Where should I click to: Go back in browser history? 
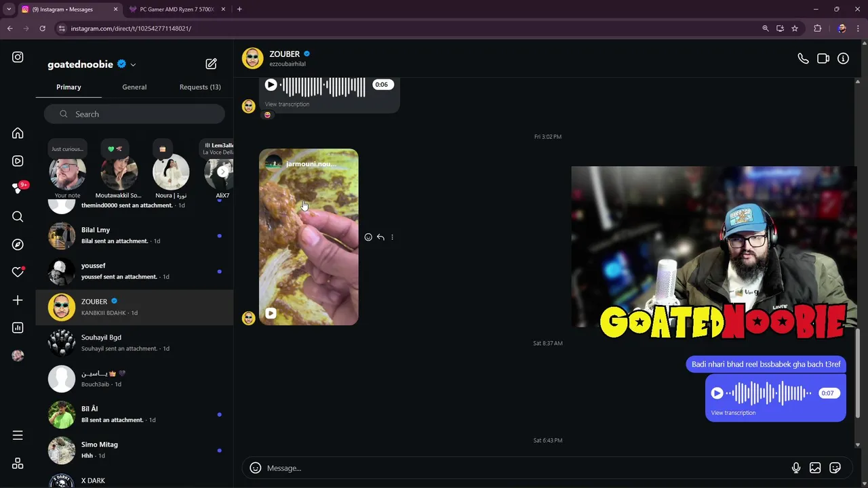click(x=10, y=28)
